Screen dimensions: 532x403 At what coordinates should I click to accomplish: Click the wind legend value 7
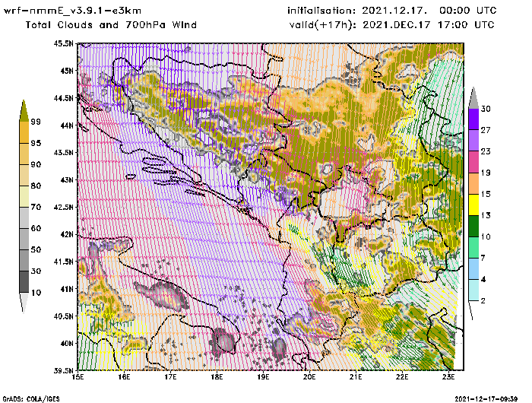[483, 259]
